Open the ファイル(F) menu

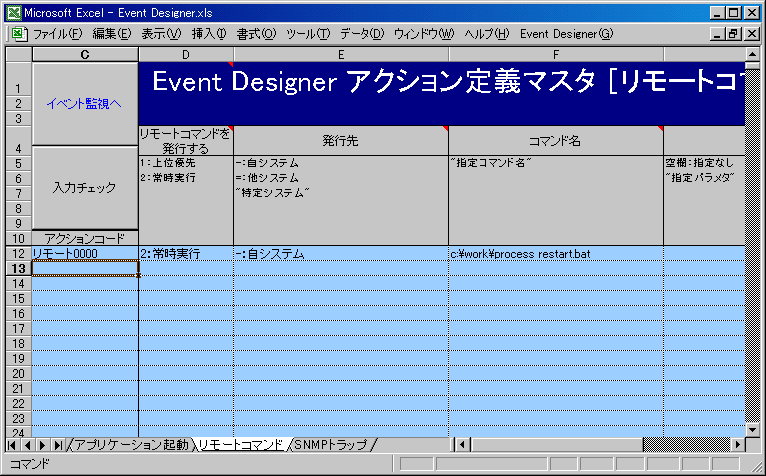click(58, 34)
